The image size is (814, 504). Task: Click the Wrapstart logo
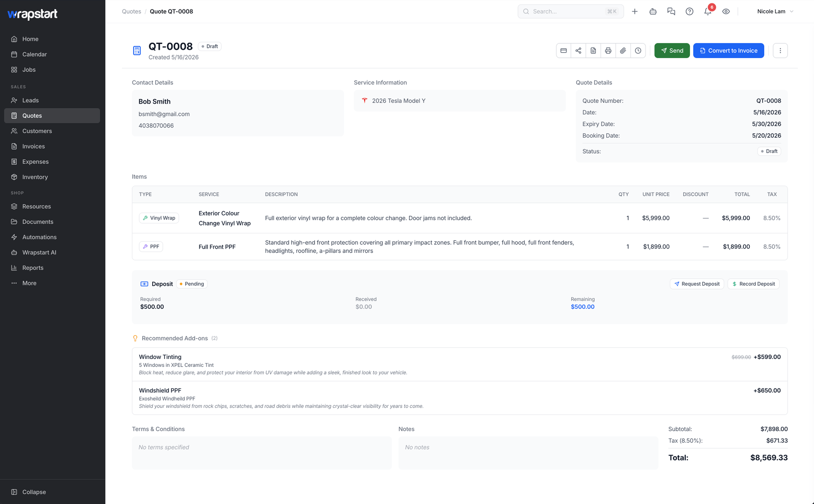pos(32,14)
